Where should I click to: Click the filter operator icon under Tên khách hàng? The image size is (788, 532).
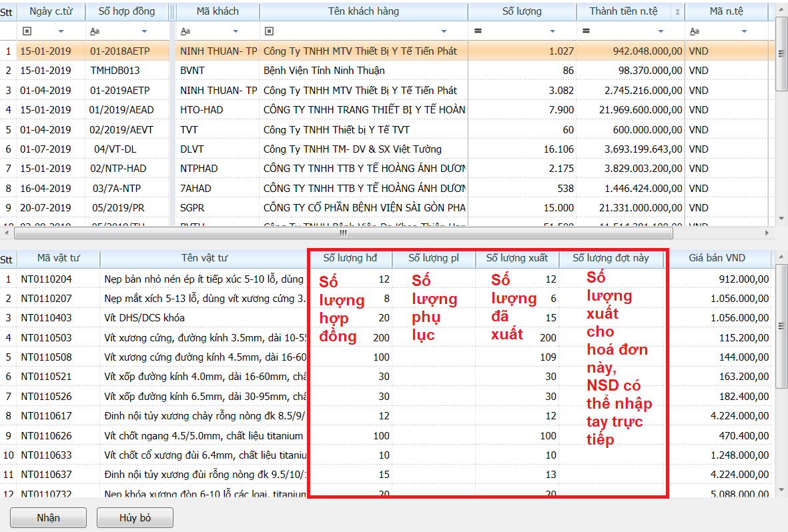269,31
